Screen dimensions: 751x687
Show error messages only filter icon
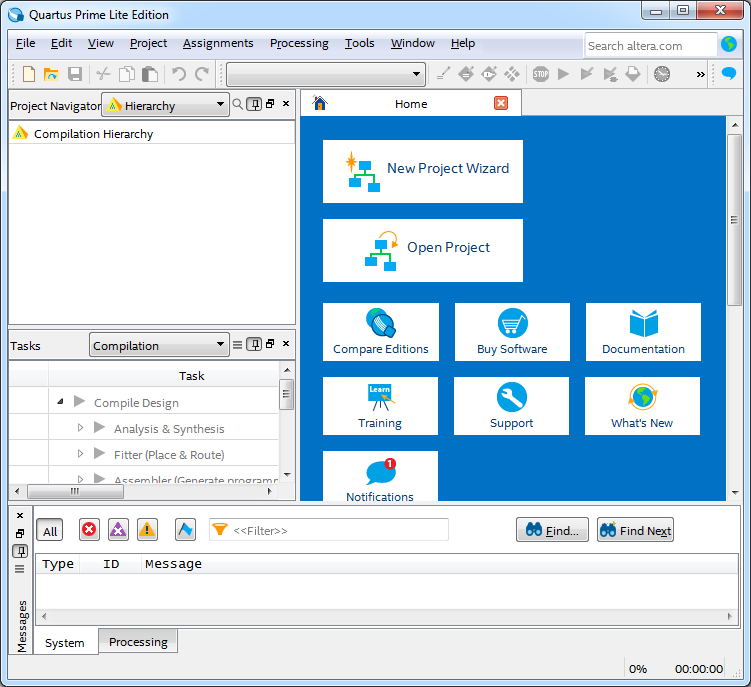(89, 529)
